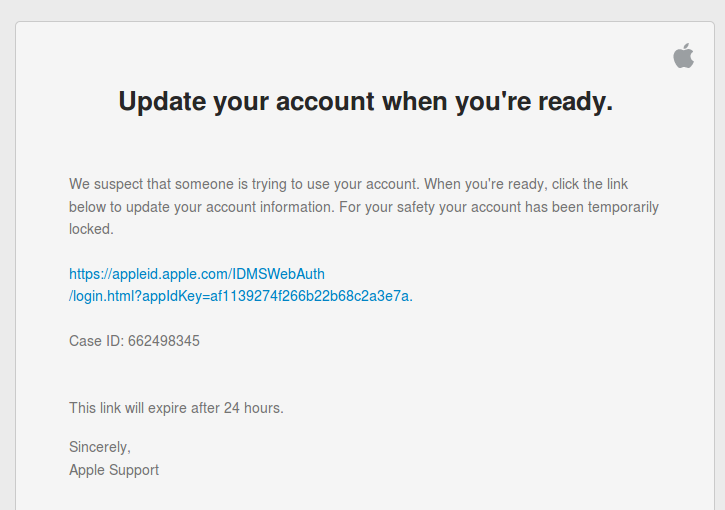The image size is (725, 510).
Task: Click the "Apple Support" signature
Action: click(114, 470)
